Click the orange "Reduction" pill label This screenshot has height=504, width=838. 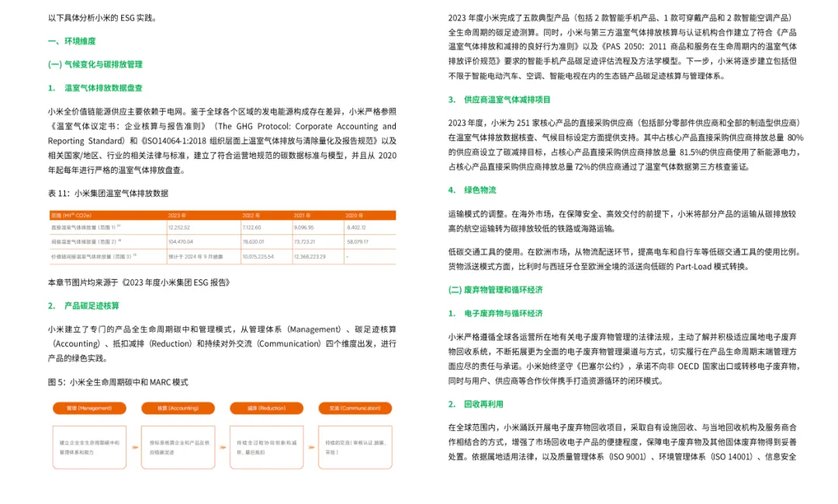[267, 409]
